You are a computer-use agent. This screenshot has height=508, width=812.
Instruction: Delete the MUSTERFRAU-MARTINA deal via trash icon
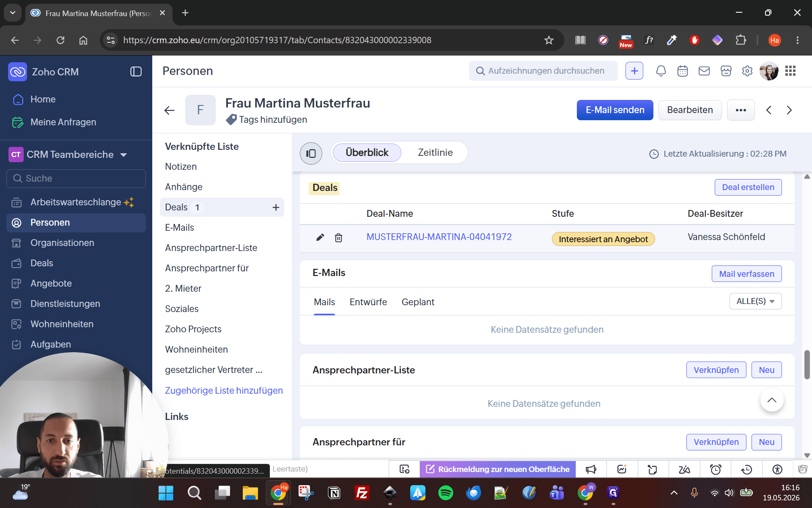tap(338, 237)
